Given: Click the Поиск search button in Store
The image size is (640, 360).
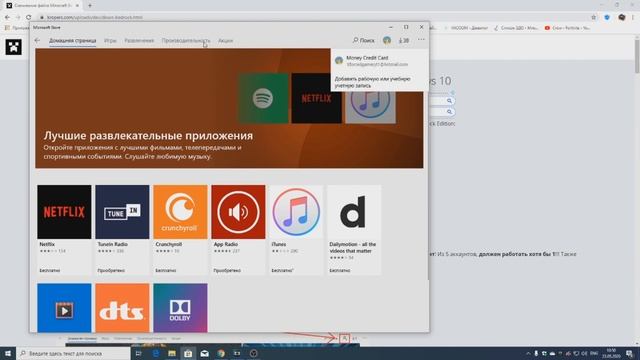Looking at the screenshot, I should [x=364, y=40].
